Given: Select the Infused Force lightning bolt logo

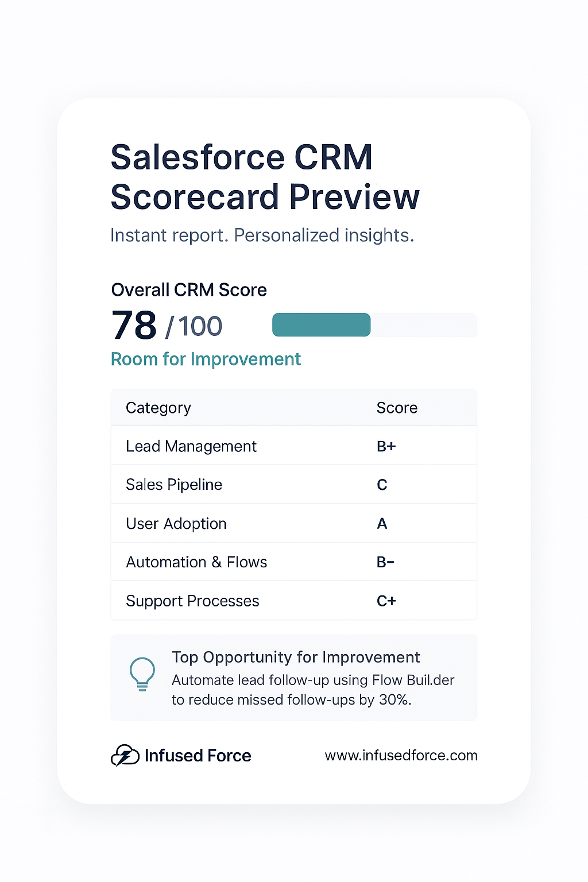Looking at the screenshot, I should tap(123, 755).
